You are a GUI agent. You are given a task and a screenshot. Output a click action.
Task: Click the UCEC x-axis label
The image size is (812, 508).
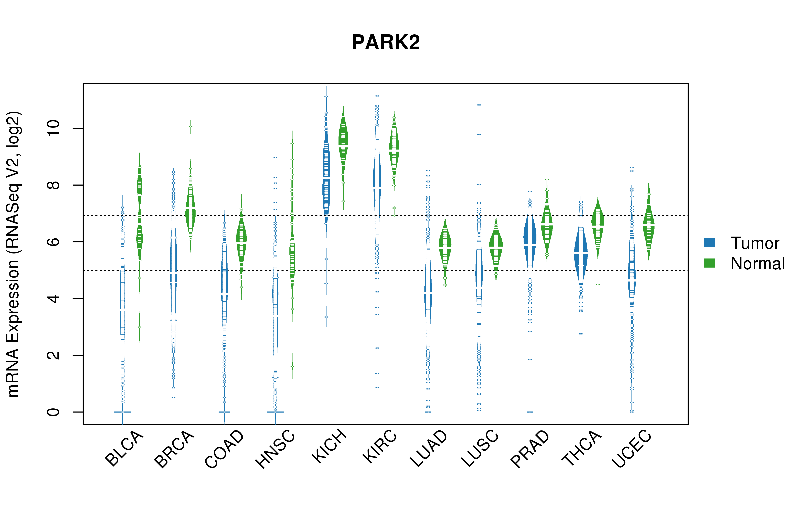click(631, 449)
